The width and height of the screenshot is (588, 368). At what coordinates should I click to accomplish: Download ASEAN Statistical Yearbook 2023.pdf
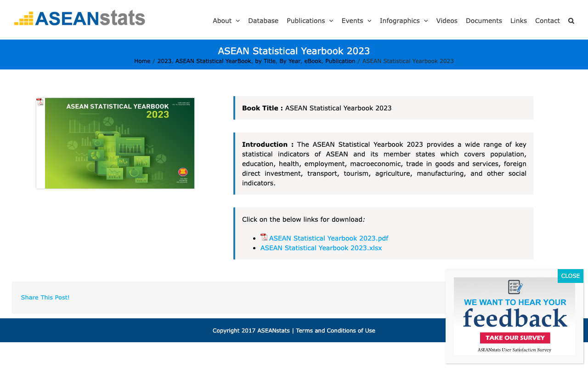click(x=328, y=238)
